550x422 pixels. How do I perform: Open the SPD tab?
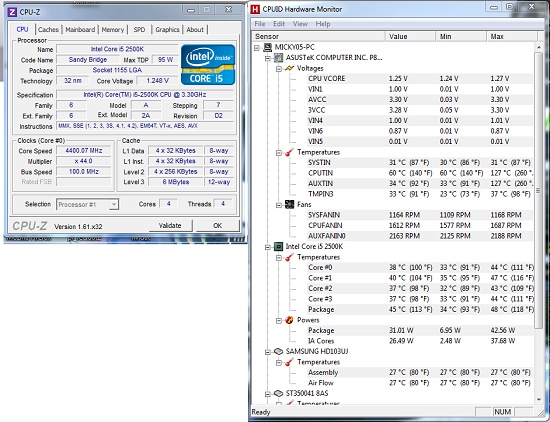tap(139, 29)
